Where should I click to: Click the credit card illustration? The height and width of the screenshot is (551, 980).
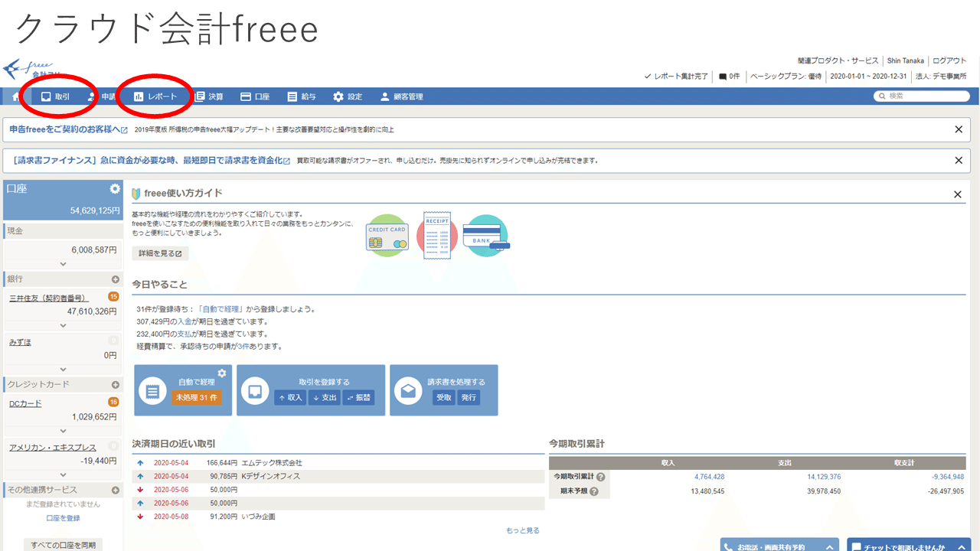pyautogui.click(x=388, y=236)
